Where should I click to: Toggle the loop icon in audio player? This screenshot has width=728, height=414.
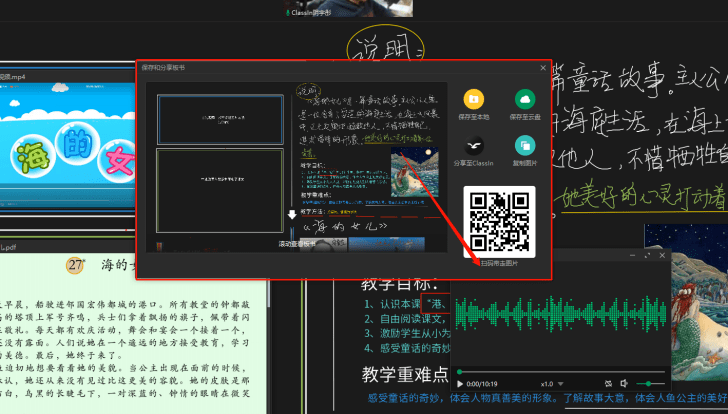pos(608,384)
